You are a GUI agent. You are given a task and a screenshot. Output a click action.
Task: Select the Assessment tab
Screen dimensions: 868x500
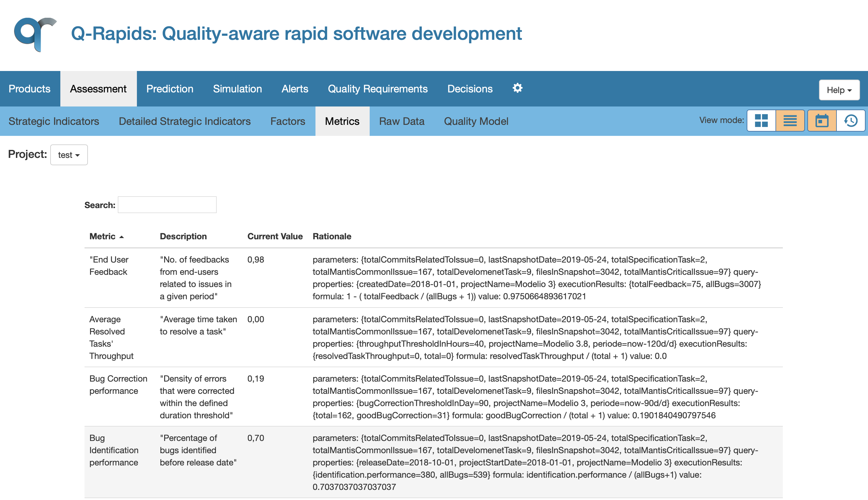click(98, 89)
